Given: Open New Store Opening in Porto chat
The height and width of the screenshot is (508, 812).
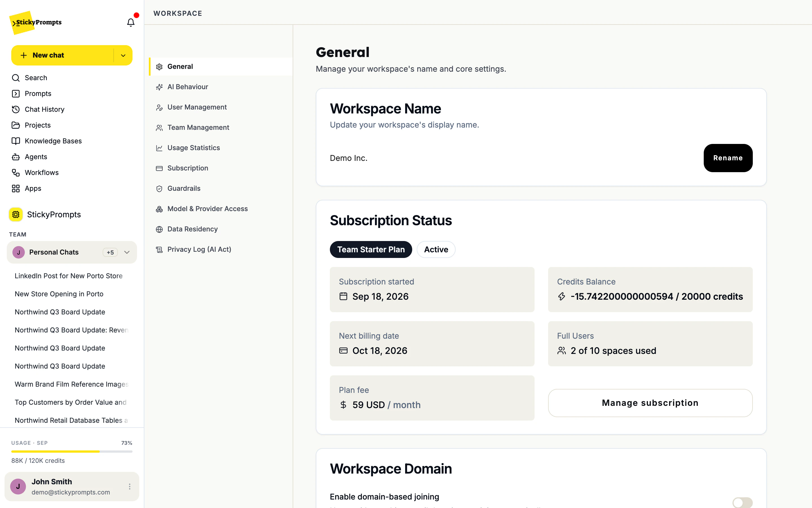Looking at the screenshot, I should click(59, 294).
